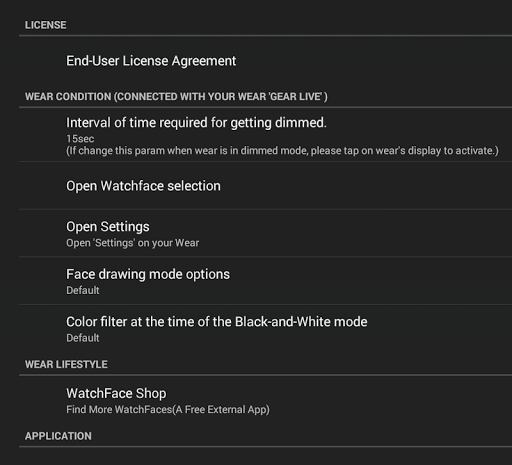
Task: Tap empty row space right of End-User License Agreement
Action: pyautogui.click(x=374, y=61)
